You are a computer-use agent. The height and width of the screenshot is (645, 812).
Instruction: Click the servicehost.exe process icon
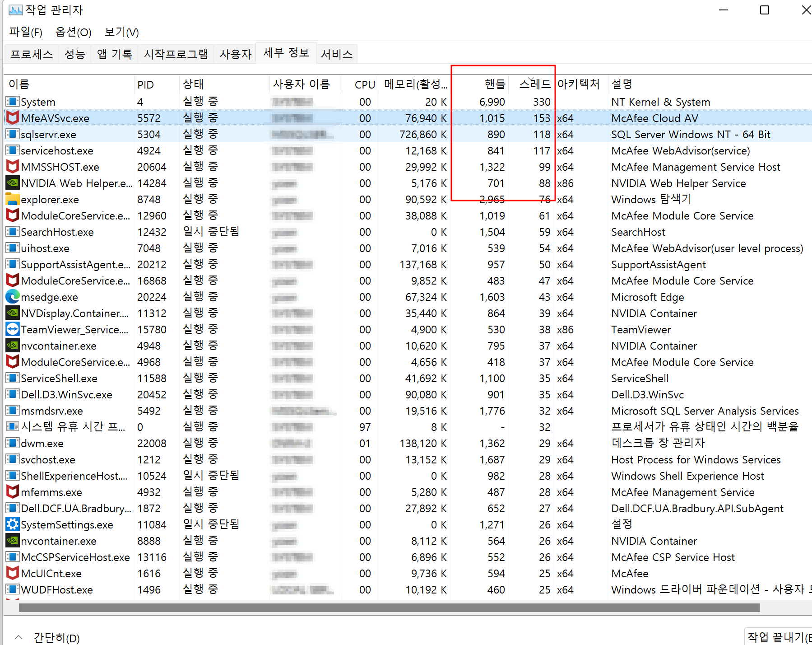tap(12, 150)
